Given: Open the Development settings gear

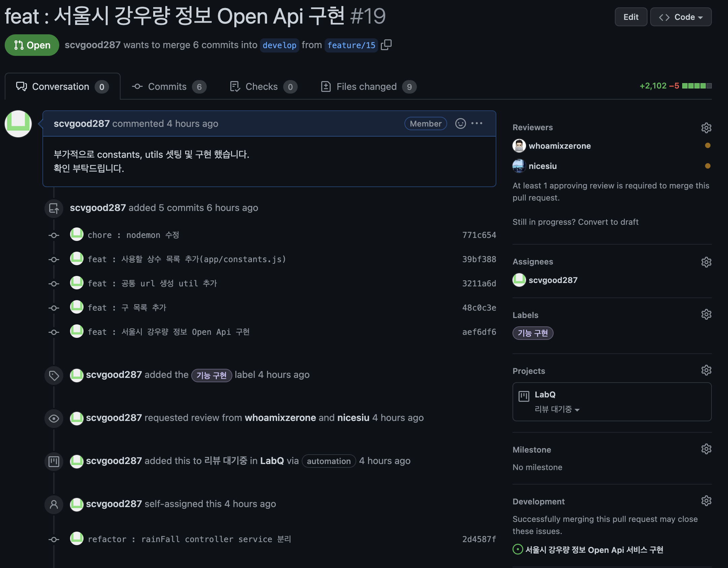Looking at the screenshot, I should pyautogui.click(x=706, y=501).
